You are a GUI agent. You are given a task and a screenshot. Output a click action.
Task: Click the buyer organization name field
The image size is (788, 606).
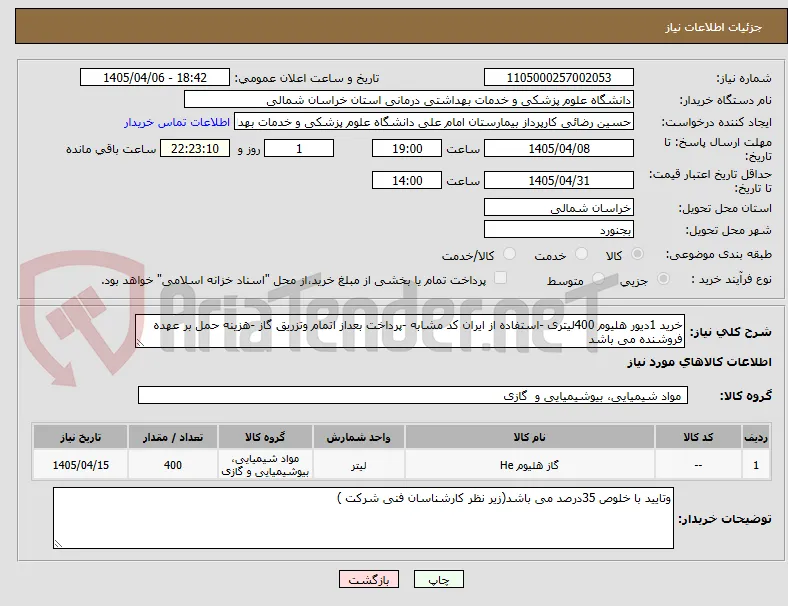pos(409,99)
